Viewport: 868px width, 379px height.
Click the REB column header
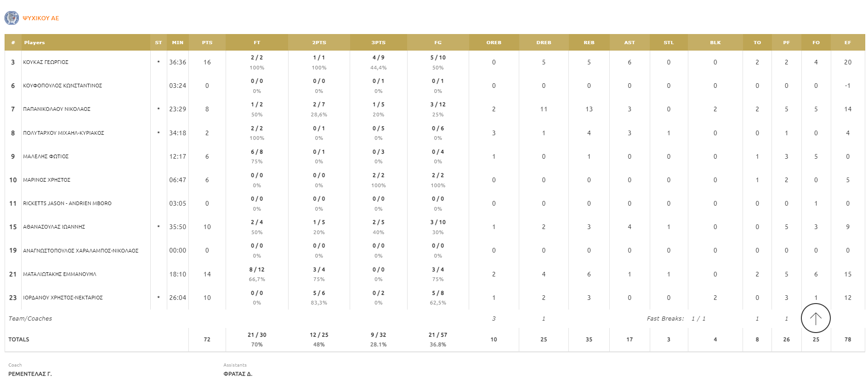click(x=589, y=42)
